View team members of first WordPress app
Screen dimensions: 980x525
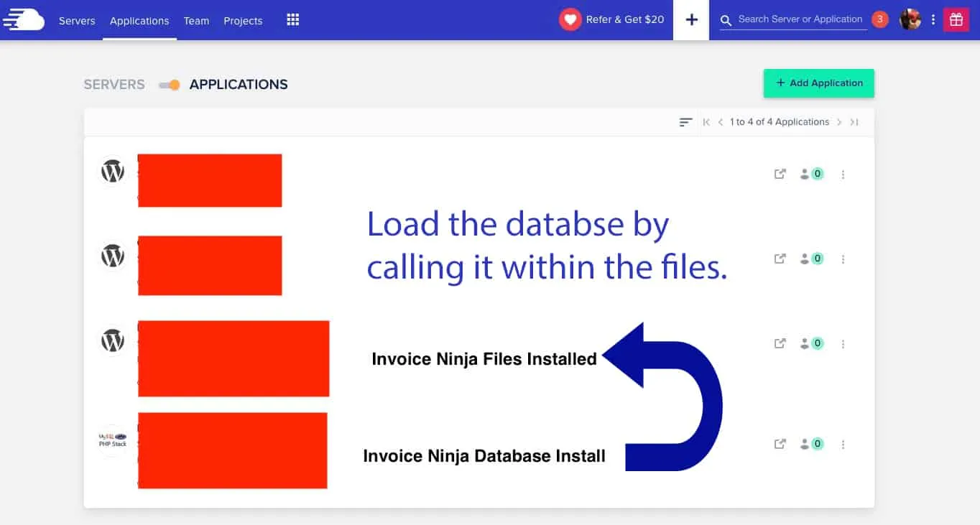coord(812,174)
